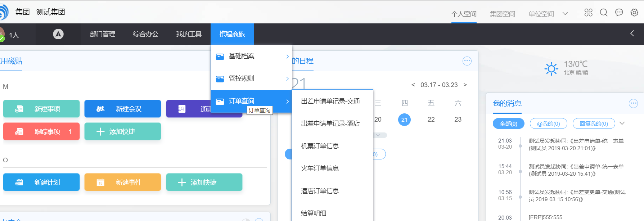Click 新建事件 shortcut tile
Viewport: 644px width, 221px height.
coord(123,182)
